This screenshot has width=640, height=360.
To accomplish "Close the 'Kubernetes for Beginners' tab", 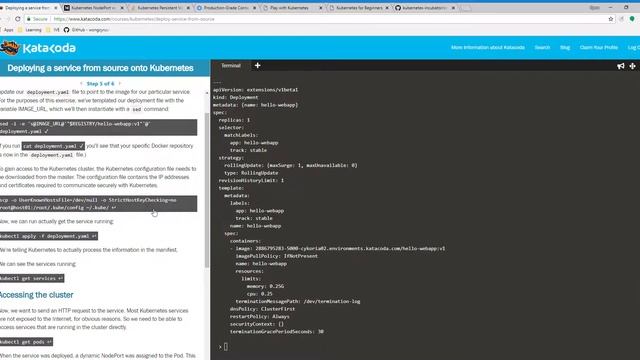I will (387, 8).
